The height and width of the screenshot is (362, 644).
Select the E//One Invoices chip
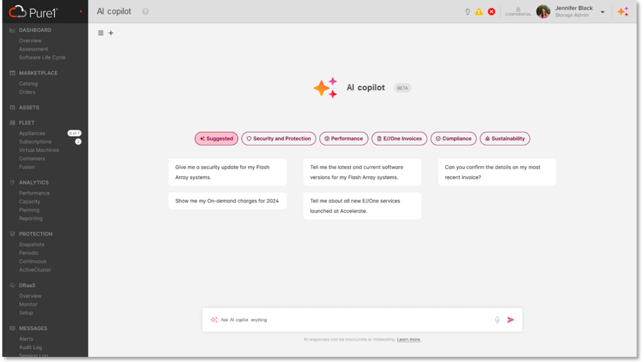399,139
